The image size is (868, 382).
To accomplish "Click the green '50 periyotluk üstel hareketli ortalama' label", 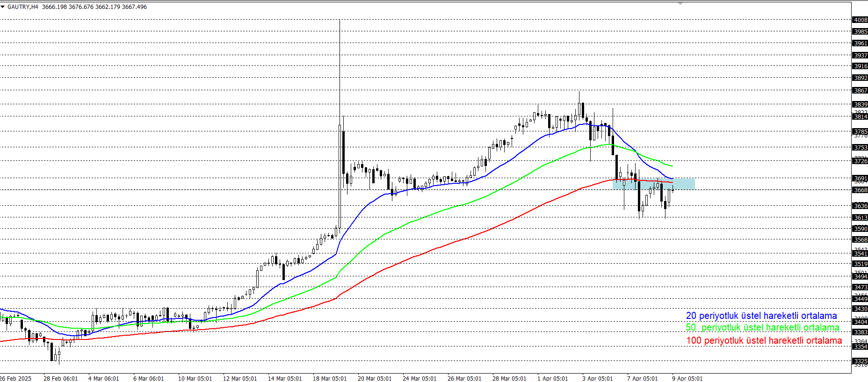I will (762, 327).
